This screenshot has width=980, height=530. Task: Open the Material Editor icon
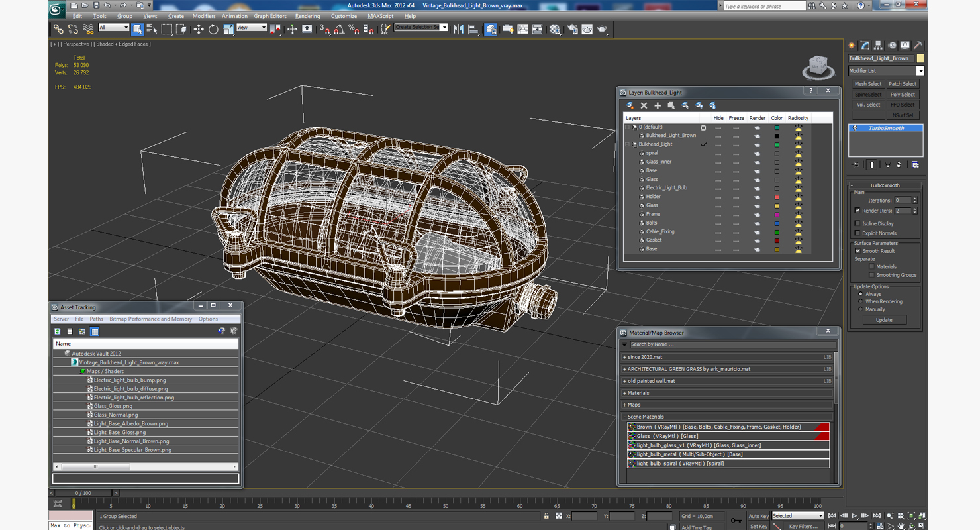(555, 29)
